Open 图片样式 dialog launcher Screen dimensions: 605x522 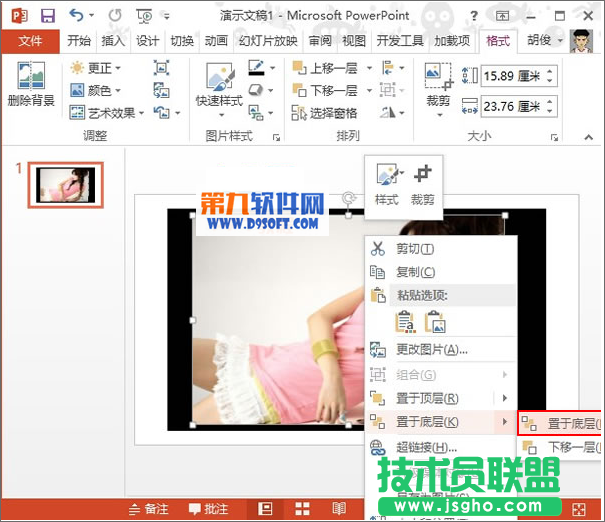pyautogui.click(x=276, y=137)
